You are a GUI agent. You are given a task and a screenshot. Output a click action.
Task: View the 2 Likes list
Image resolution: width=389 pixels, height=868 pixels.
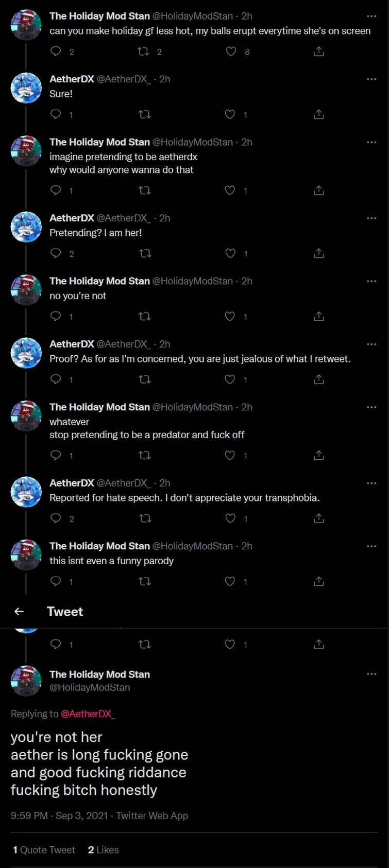click(103, 850)
